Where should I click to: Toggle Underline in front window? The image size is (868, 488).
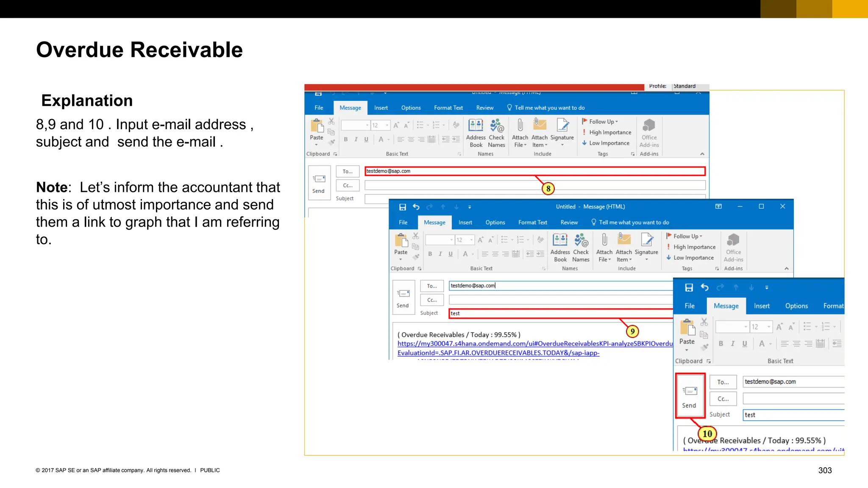click(744, 344)
